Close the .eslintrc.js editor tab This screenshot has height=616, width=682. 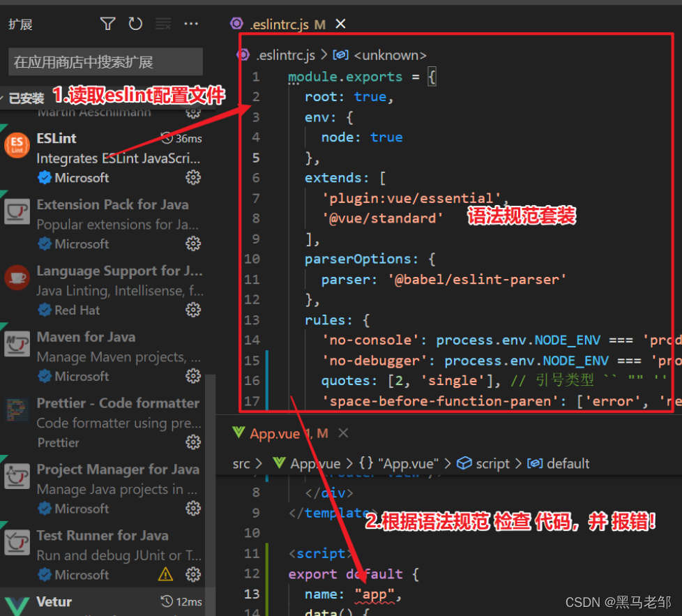(340, 24)
